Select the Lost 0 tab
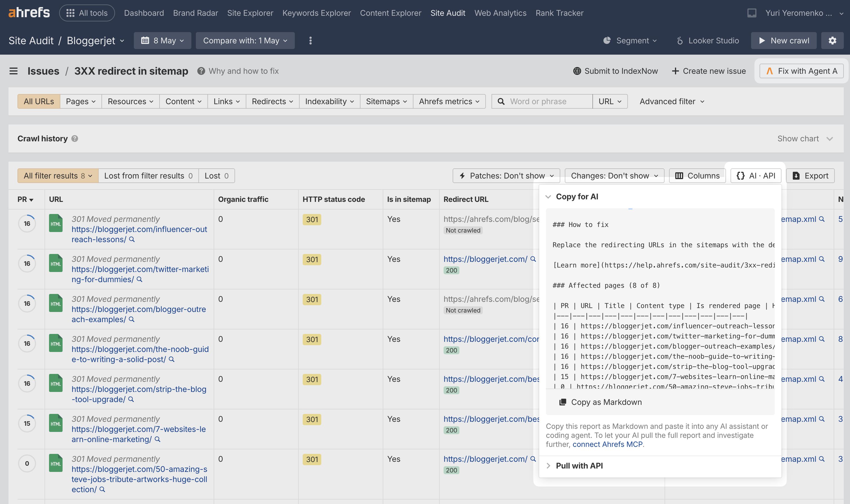This screenshot has height=504, width=850. pos(216,176)
